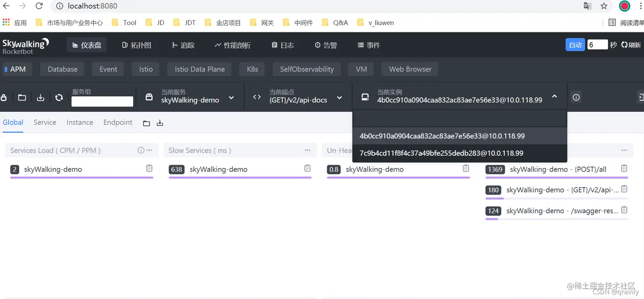Select the Istio Data Plane tab
The height and width of the screenshot is (299, 644).
200,69
